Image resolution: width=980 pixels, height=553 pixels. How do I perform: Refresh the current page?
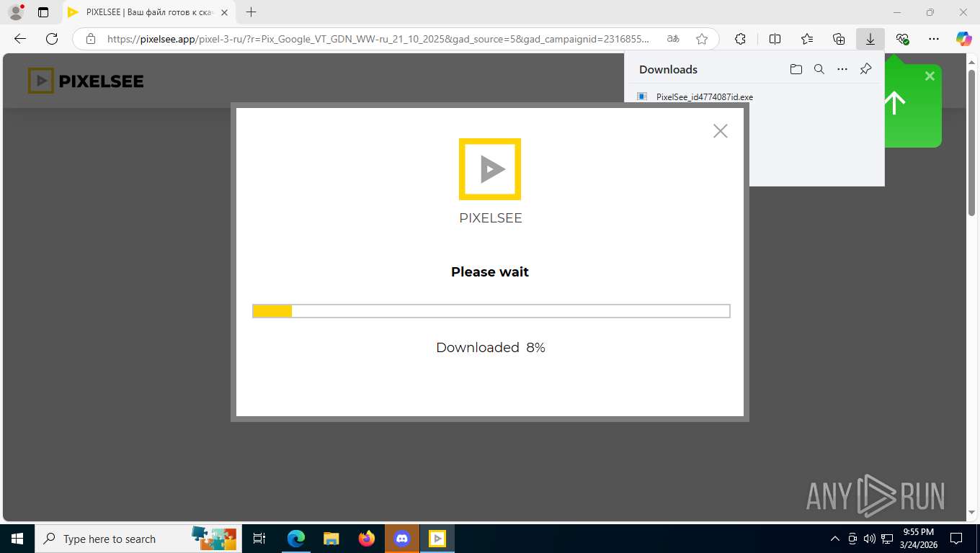(x=51, y=39)
